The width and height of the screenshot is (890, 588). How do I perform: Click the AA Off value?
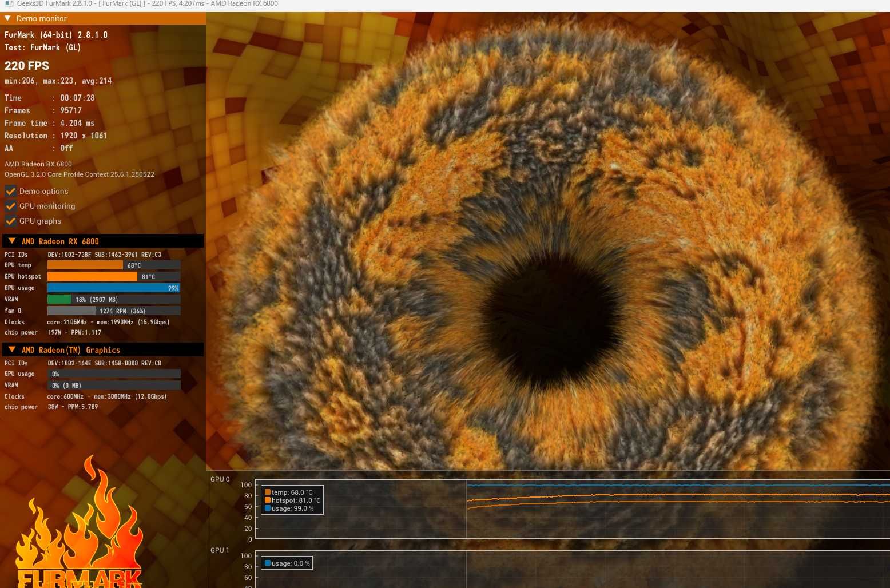66,148
